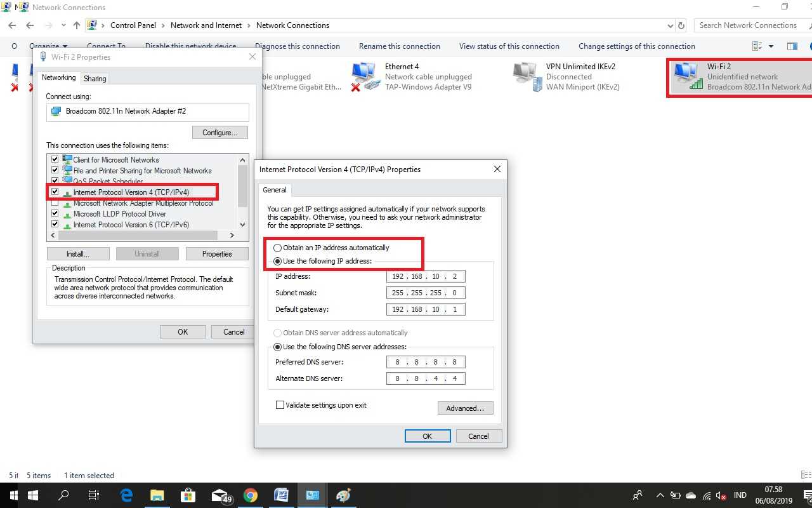Image resolution: width=812 pixels, height=508 pixels.
Task: Click the language indicator showing IND
Action: click(x=740, y=495)
